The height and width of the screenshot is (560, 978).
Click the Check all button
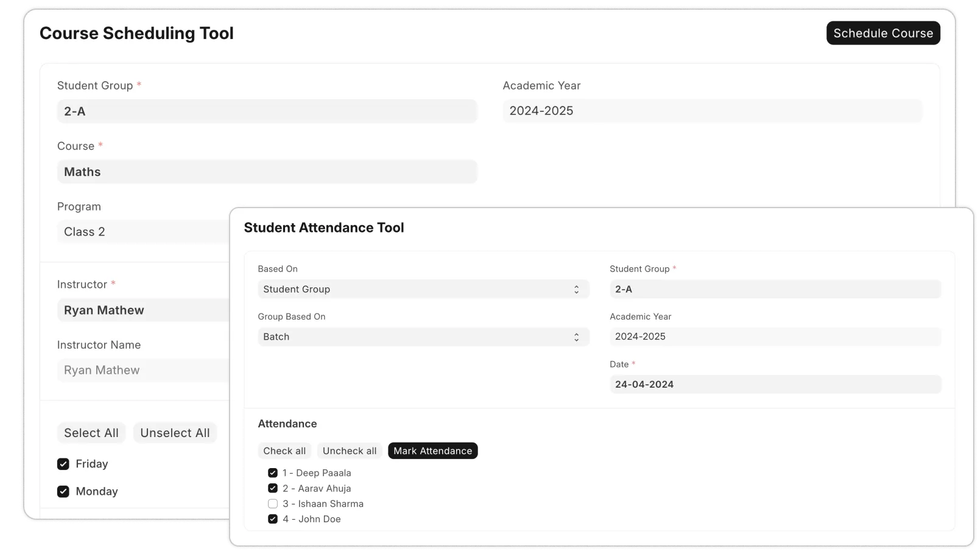284,450
